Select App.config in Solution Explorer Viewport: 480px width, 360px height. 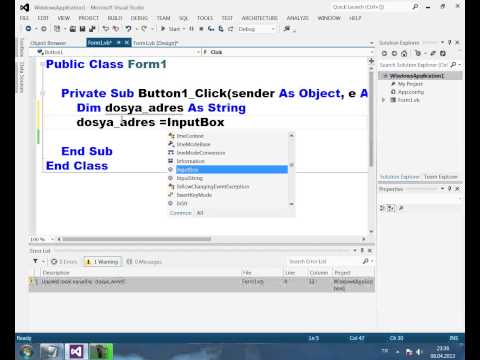click(x=411, y=92)
